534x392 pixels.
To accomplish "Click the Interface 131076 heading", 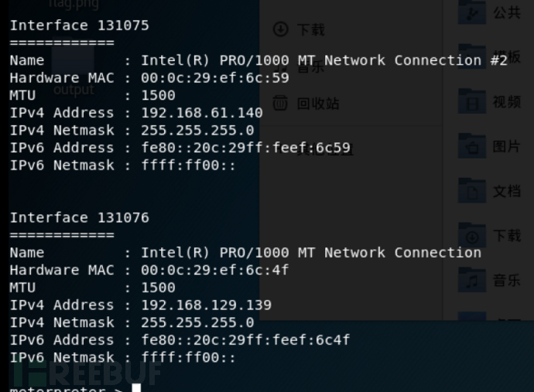I will coord(80,218).
